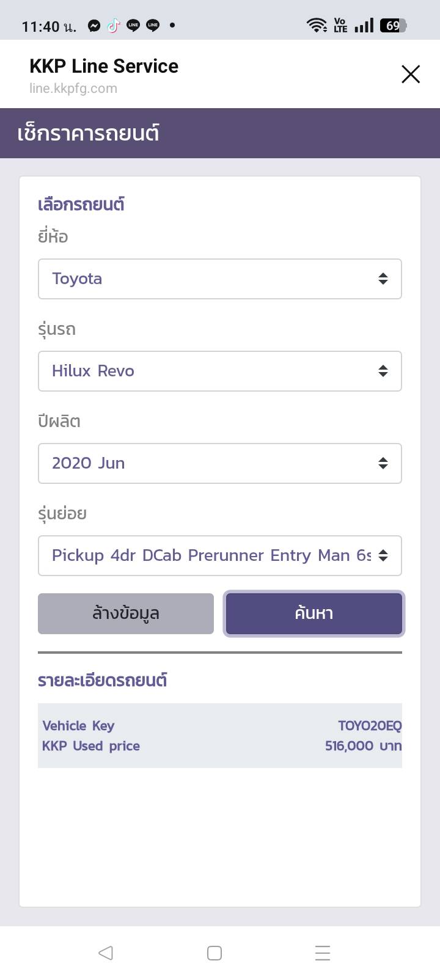Tap the Android home square icon
This screenshot has width=440, height=980.
[215, 953]
